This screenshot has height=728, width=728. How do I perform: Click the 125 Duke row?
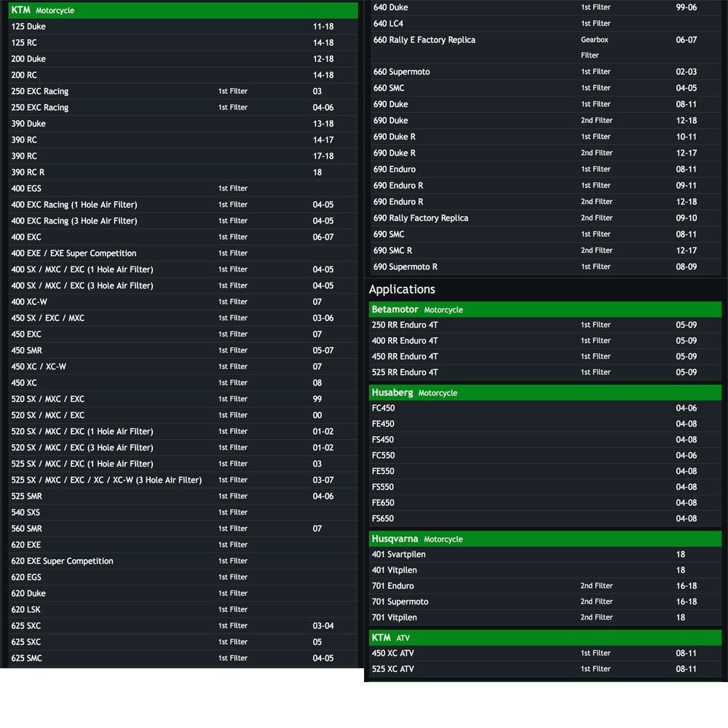(x=183, y=26)
